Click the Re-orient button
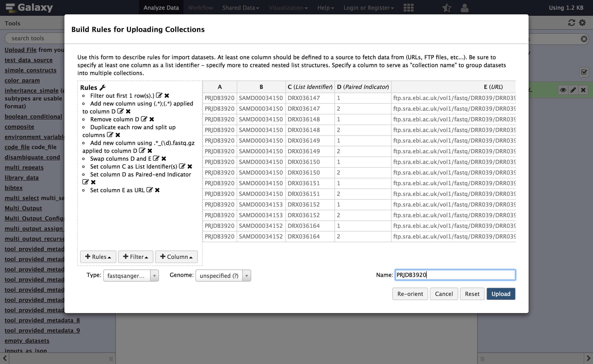The height and width of the screenshot is (364, 593). (x=410, y=294)
